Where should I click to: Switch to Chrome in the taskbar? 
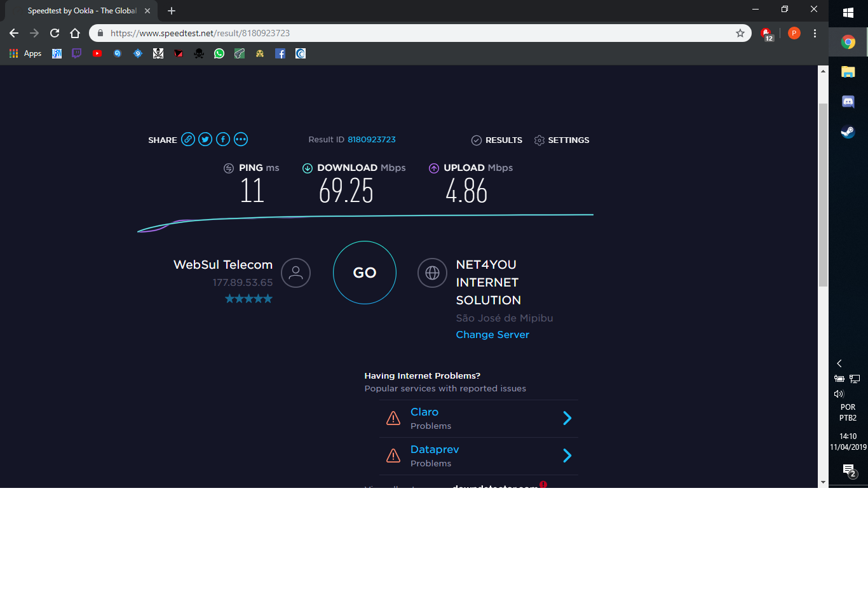tap(848, 42)
